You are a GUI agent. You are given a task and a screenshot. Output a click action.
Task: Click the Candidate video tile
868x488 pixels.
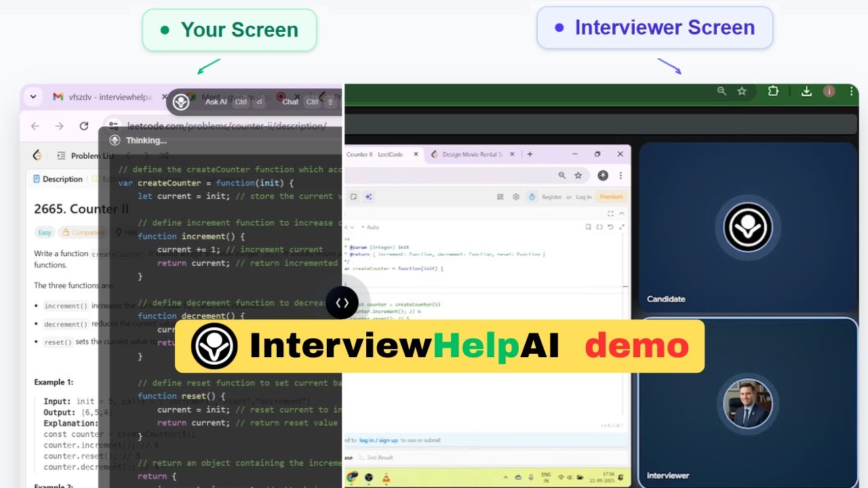[749, 227]
